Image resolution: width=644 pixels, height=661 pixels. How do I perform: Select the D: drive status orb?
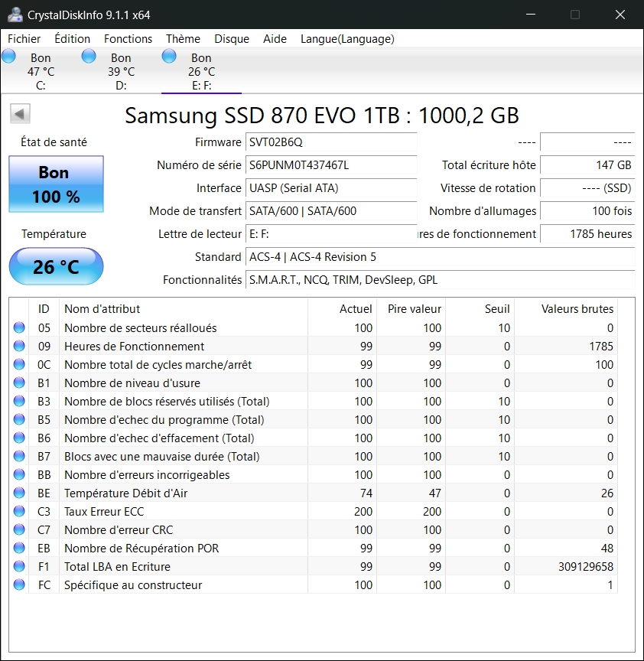(89, 56)
